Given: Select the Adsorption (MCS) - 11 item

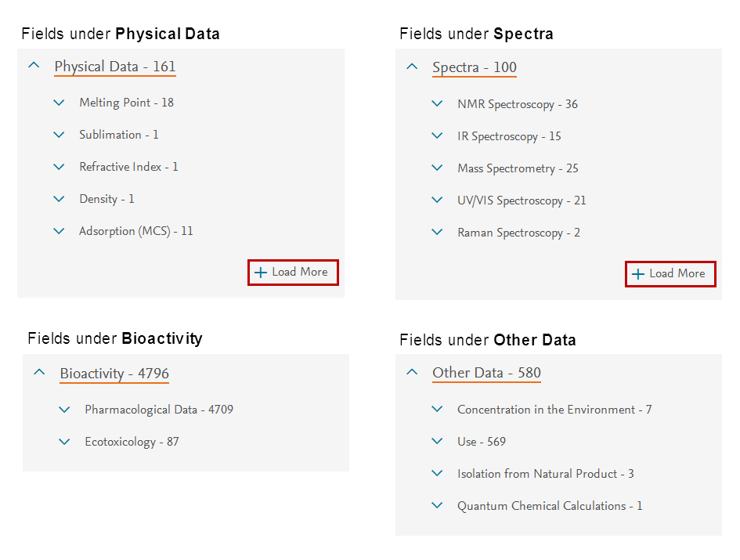Looking at the screenshot, I should pyautogui.click(x=135, y=231).
